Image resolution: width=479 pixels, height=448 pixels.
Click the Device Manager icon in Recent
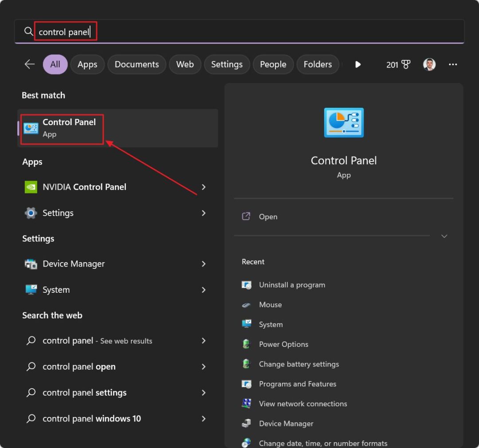(246, 424)
